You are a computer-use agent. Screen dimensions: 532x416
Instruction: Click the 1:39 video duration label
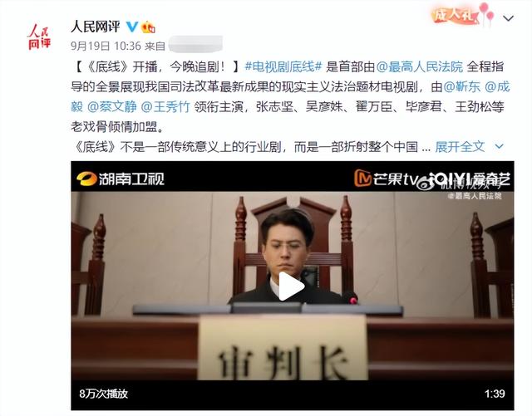[x=495, y=394]
